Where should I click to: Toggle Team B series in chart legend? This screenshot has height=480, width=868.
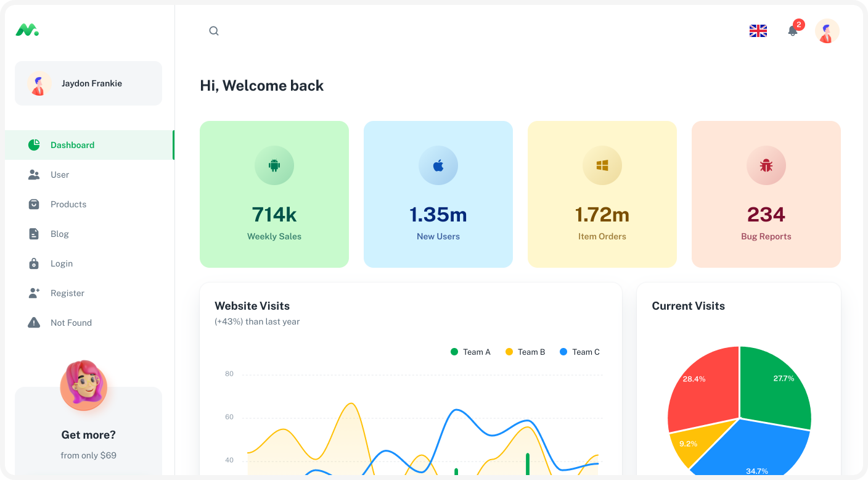(525, 352)
